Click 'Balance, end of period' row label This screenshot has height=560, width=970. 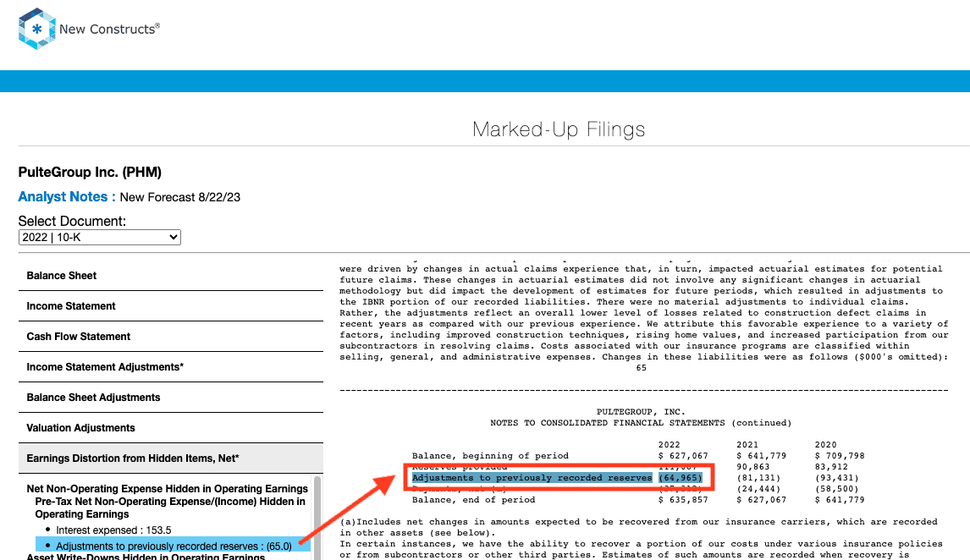click(x=473, y=499)
